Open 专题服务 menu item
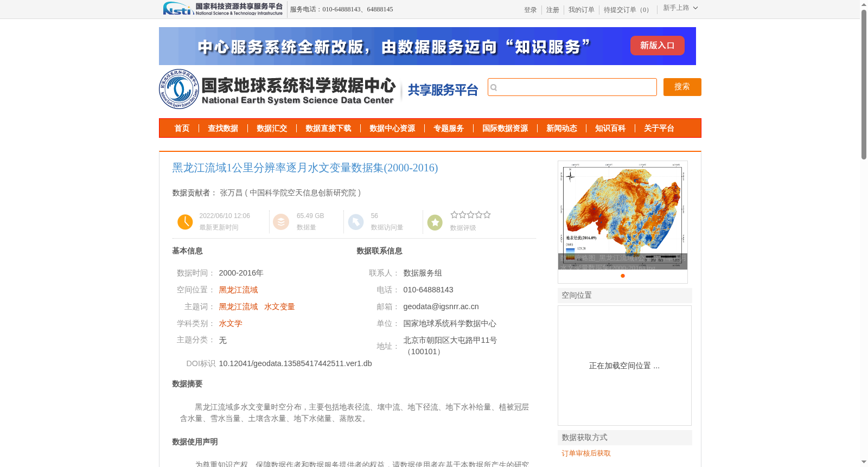Screen dimensions: 868x467 click(449, 128)
